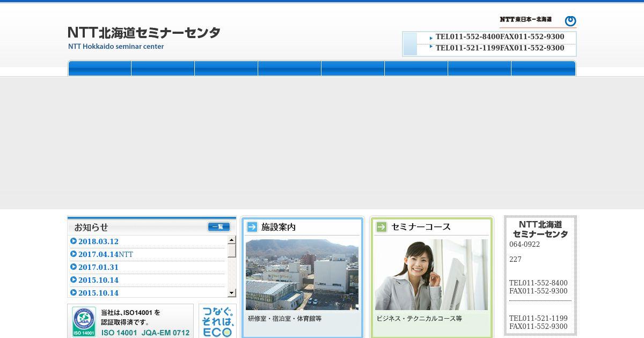Click the round bullet icon beside 2018.03.12
The image size is (644, 338).
coord(74,241)
